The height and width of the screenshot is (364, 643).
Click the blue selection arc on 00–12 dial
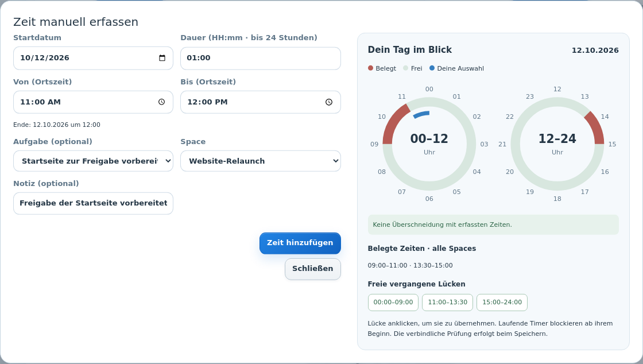pos(421,114)
